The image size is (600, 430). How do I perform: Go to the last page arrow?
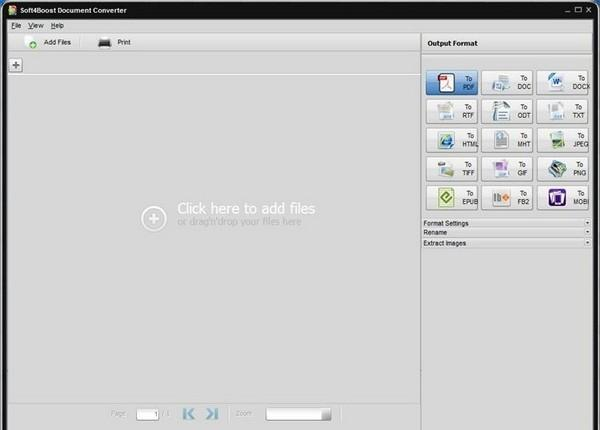point(212,414)
